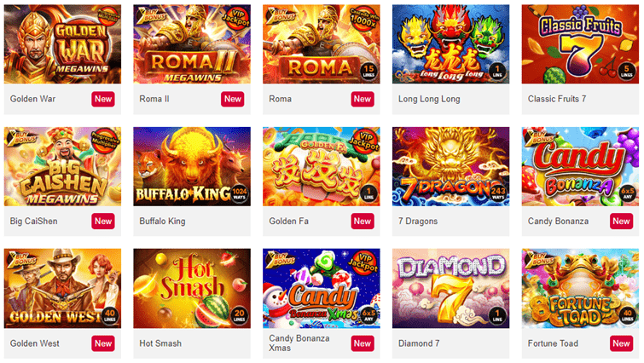The image size is (644, 363).
Task: Click the 1024 Ways badge on Buffalo King
Action: [239, 193]
